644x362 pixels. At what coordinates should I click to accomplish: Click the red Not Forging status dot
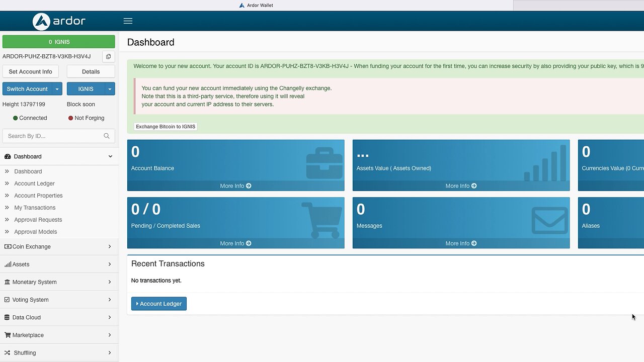pyautogui.click(x=70, y=118)
